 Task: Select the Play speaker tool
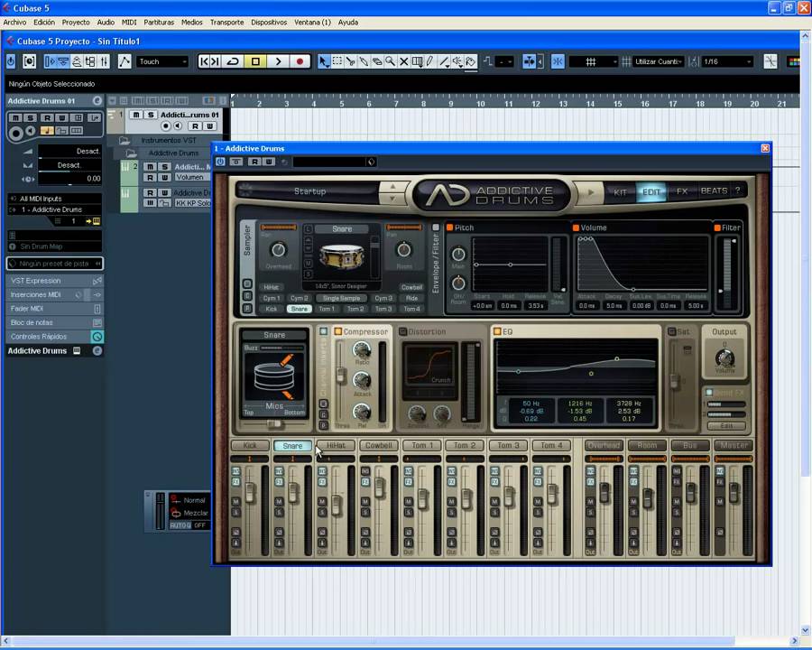[x=457, y=61]
